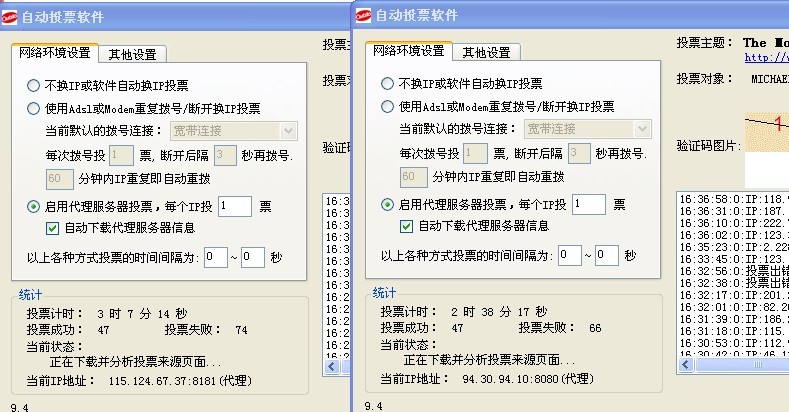Screen dimensions: 789x412
Task: Select 不换IP或软件自动换IP投票 radio in left window
Action: coord(33,86)
